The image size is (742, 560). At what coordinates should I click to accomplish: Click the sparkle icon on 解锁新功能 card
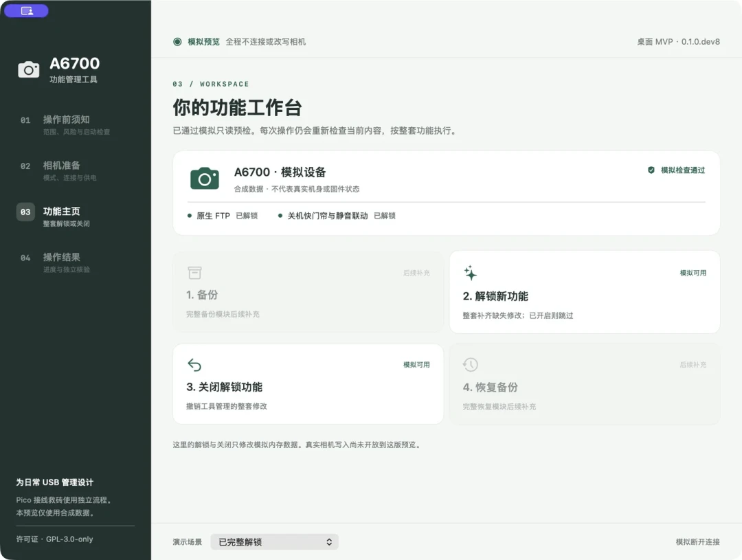coord(470,273)
